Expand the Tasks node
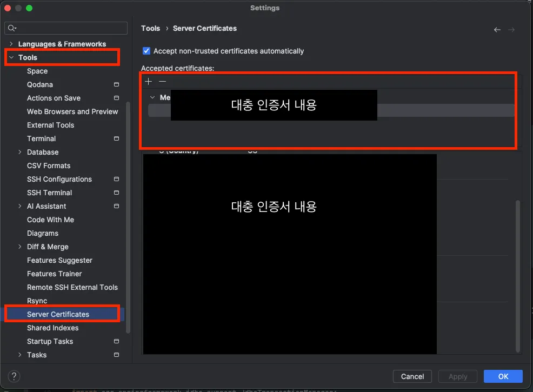The image size is (533, 392). 19,355
